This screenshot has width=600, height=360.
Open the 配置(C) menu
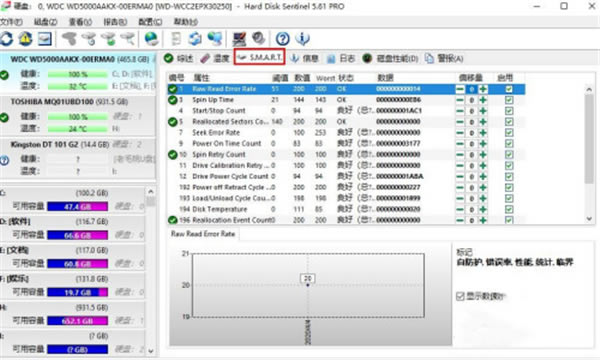(x=150, y=22)
